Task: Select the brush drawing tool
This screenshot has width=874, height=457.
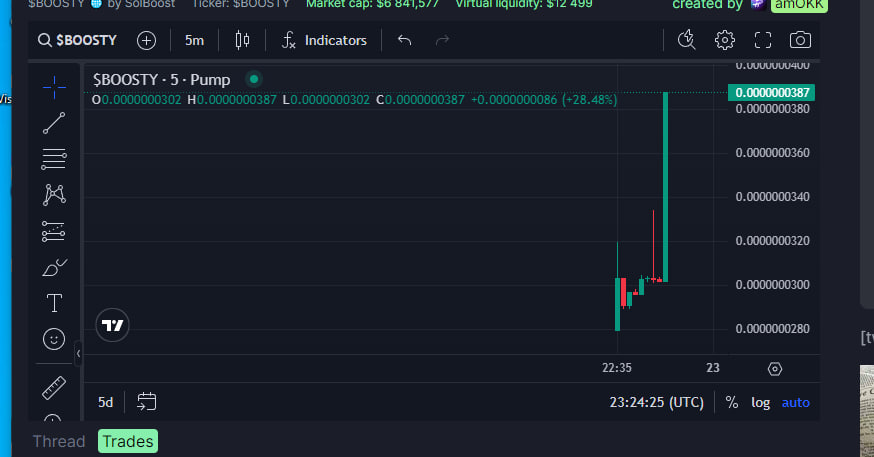Action: (54, 268)
